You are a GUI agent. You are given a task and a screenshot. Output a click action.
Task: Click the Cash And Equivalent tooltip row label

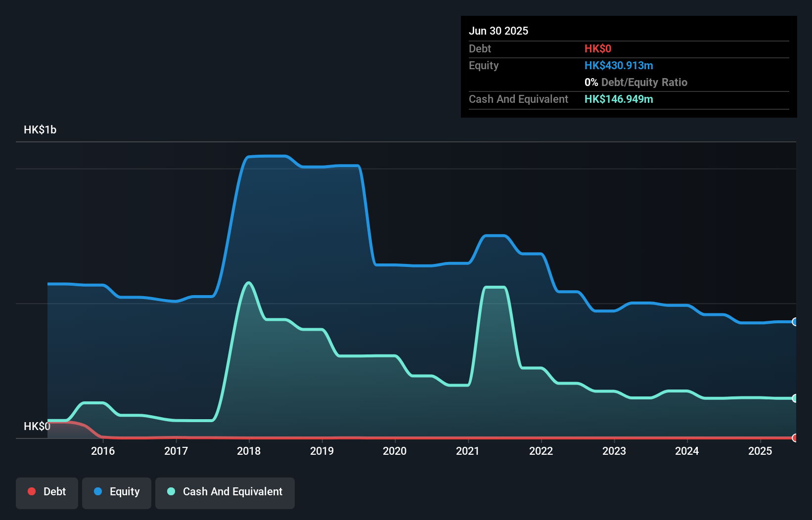pos(518,99)
